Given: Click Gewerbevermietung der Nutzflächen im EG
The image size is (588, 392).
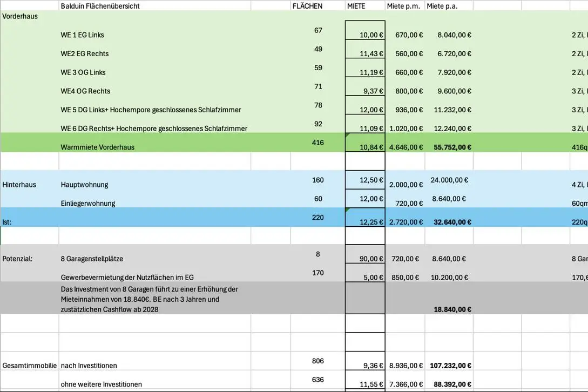Looking at the screenshot, I should point(127,278).
